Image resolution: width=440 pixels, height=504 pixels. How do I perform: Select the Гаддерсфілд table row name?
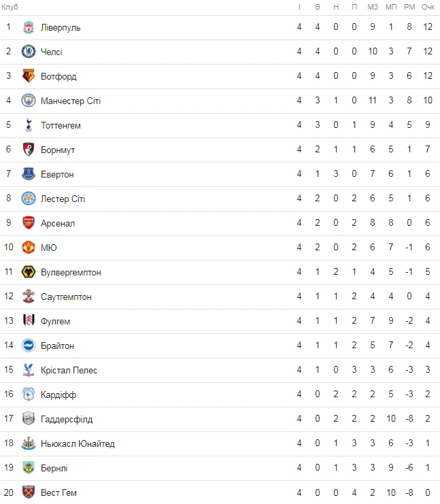tap(67, 419)
